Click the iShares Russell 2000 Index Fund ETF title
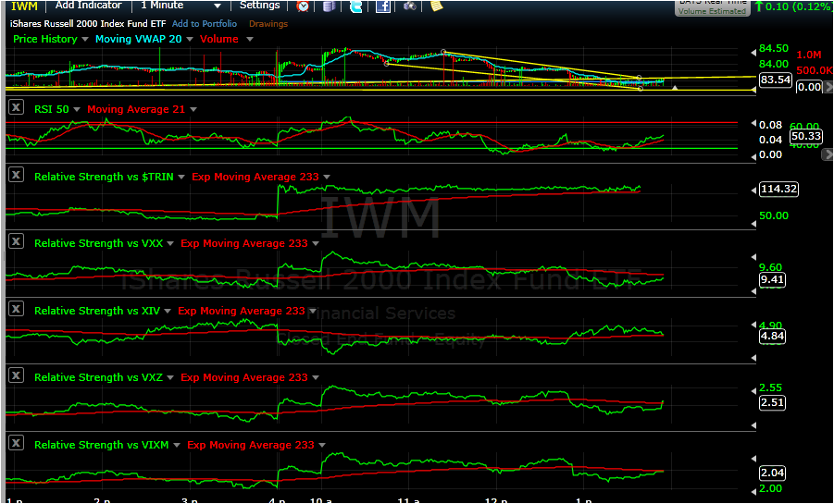834x504 pixels. [x=88, y=24]
